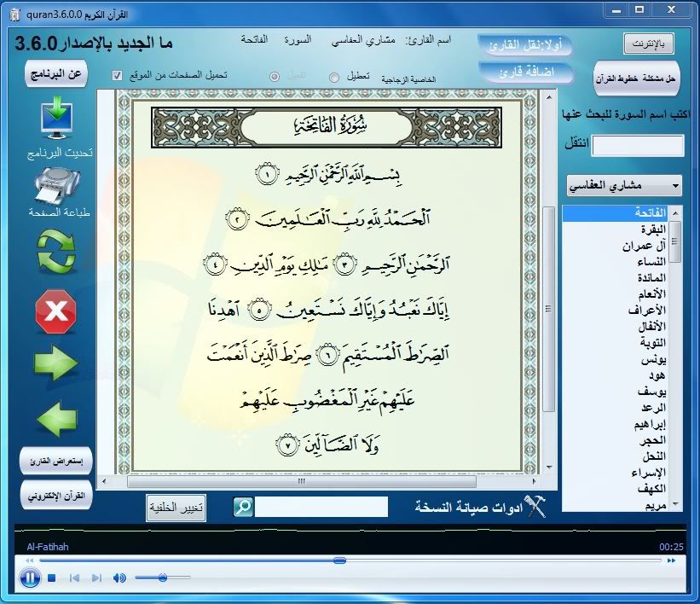Select هود in the surah list

coord(615,375)
